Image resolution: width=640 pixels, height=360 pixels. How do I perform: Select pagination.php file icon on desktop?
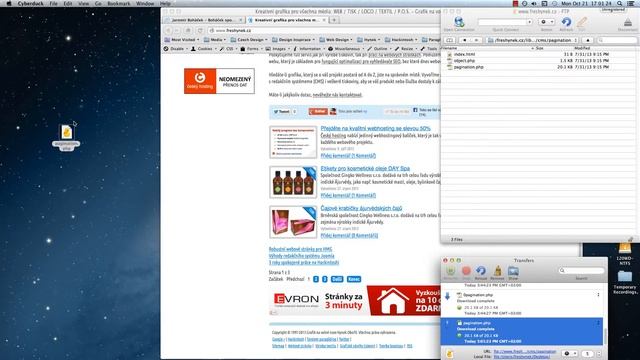(67, 132)
